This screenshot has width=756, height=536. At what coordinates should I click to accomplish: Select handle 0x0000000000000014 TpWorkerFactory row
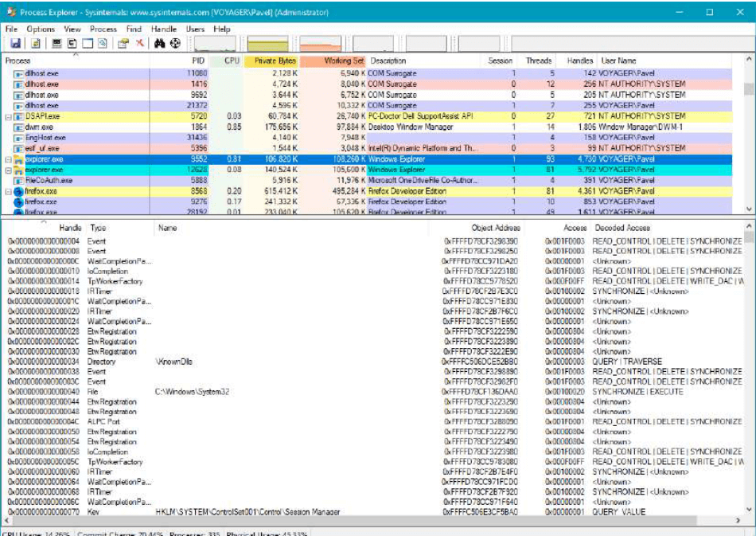[374, 281]
